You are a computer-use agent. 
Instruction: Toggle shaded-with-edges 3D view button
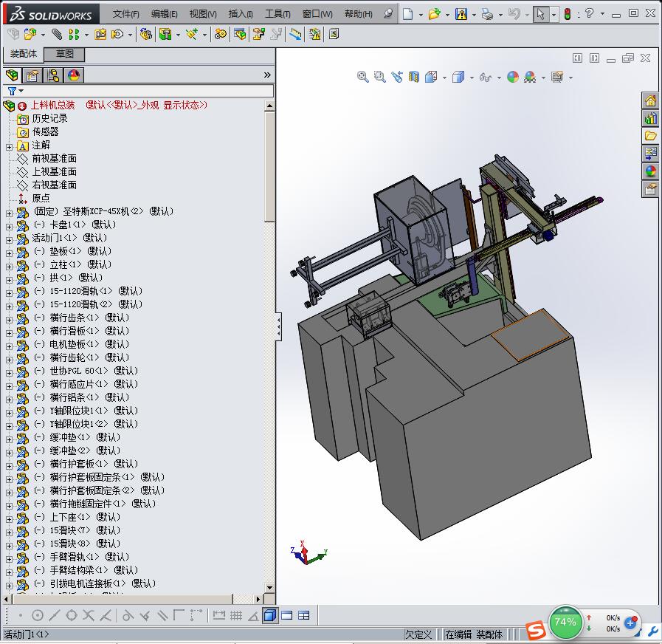point(270,615)
